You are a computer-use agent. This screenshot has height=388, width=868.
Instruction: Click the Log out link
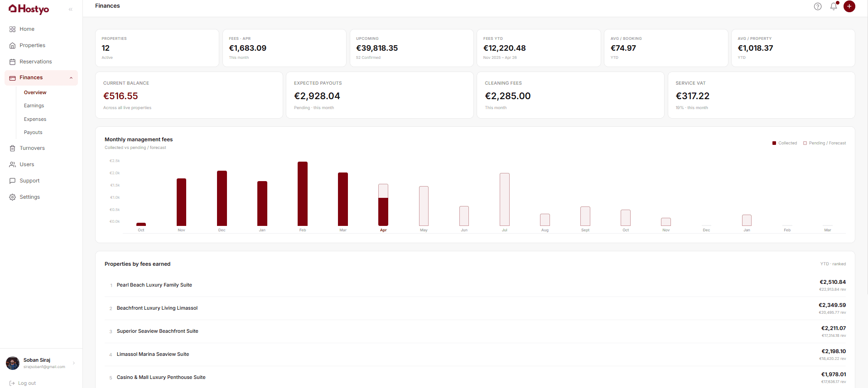[26, 383]
